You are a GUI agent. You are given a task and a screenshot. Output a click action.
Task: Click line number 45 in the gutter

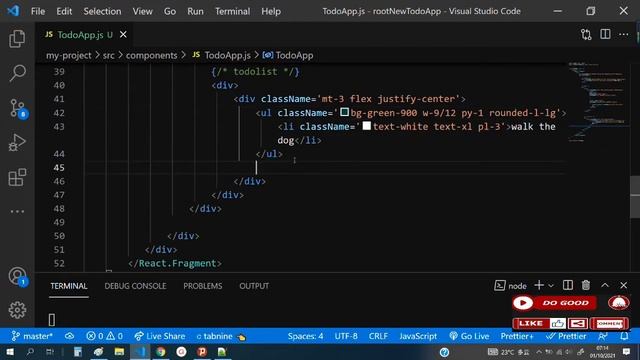click(59, 167)
